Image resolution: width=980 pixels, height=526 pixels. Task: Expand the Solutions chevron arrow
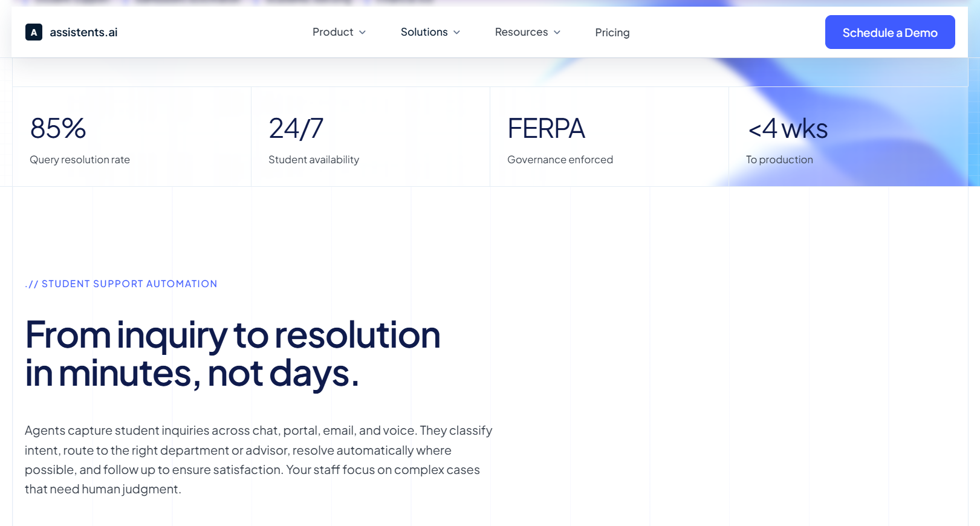coord(456,33)
